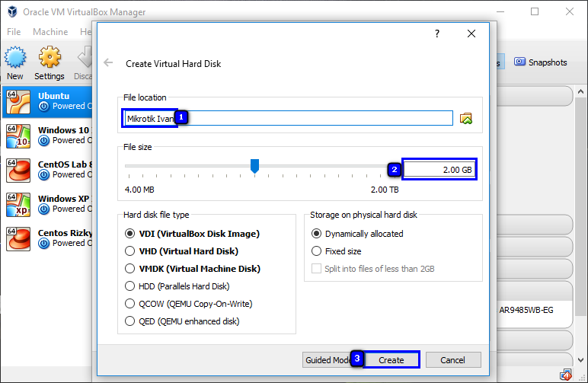Open the Machine menu
The image size is (588, 383).
click(50, 32)
